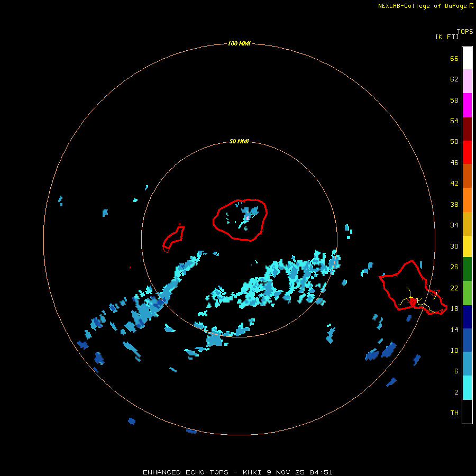Click the ENHANCED ECHO TOPS KHKI caption
The image size is (476, 476).
(x=237, y=472)
